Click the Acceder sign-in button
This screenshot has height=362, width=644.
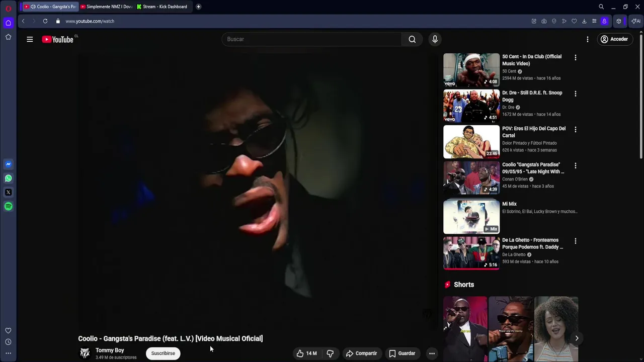tap(614, 39)
